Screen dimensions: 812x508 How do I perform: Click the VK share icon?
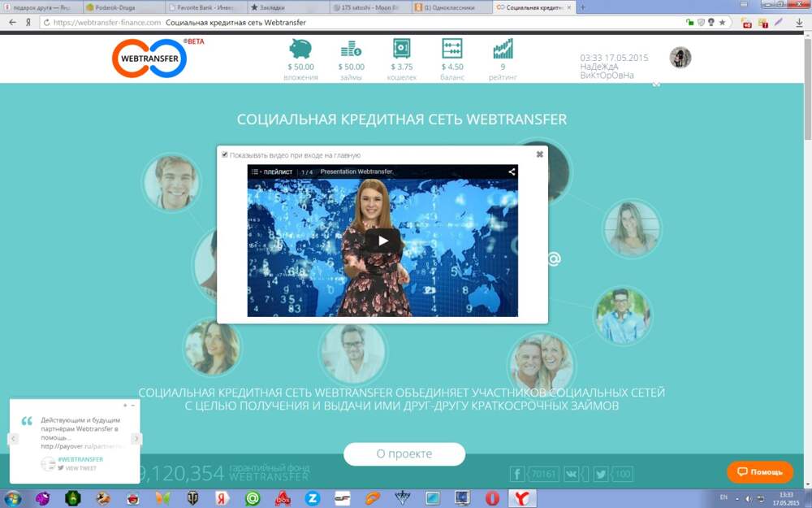tap(571, 474)
